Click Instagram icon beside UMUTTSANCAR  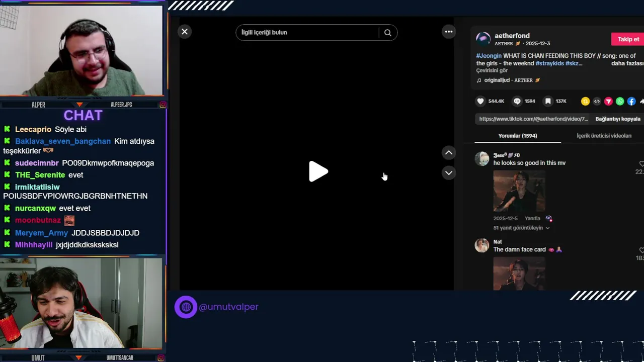160,357
